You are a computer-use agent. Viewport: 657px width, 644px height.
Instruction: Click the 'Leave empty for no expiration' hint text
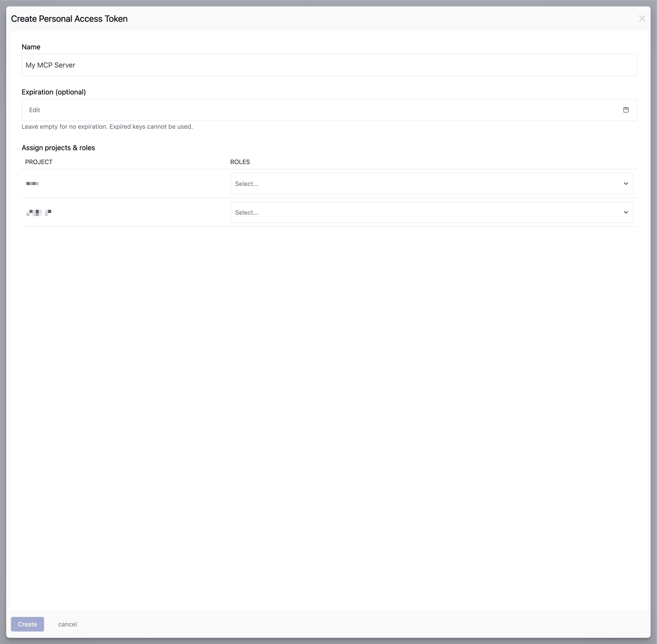107,126
